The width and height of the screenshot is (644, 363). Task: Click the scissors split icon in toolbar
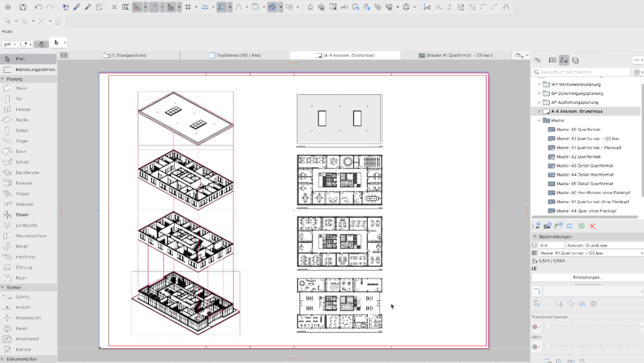click(x=427, y=7)
